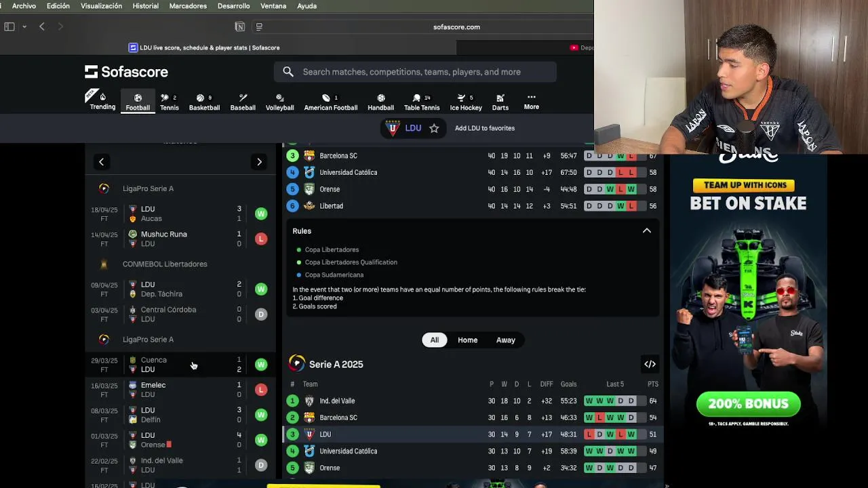This screenshot has height=488, width=868.
Task: Open Mushuc Runa vs LDU match
Action: coord(180,239)
